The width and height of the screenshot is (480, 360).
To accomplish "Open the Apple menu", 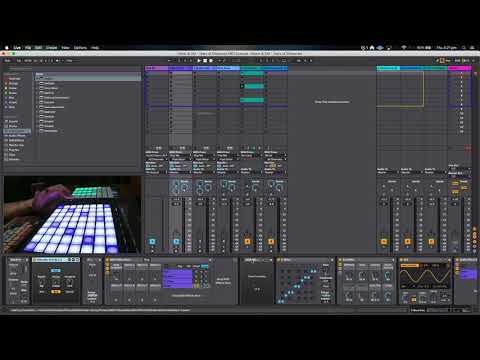I will click(6, 48).
